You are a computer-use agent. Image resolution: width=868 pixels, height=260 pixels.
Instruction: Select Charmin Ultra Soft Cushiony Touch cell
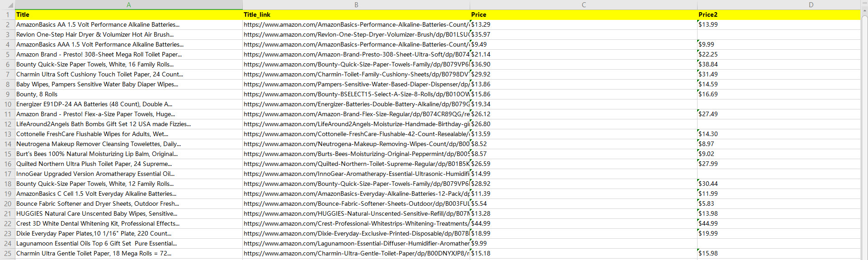(x=129, y=74)
